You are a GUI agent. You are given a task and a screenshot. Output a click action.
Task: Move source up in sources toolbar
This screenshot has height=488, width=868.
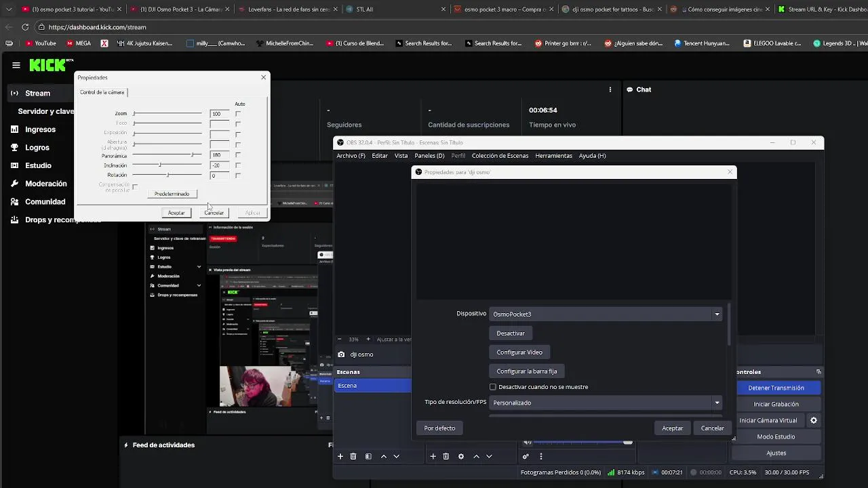pos(476,456)
